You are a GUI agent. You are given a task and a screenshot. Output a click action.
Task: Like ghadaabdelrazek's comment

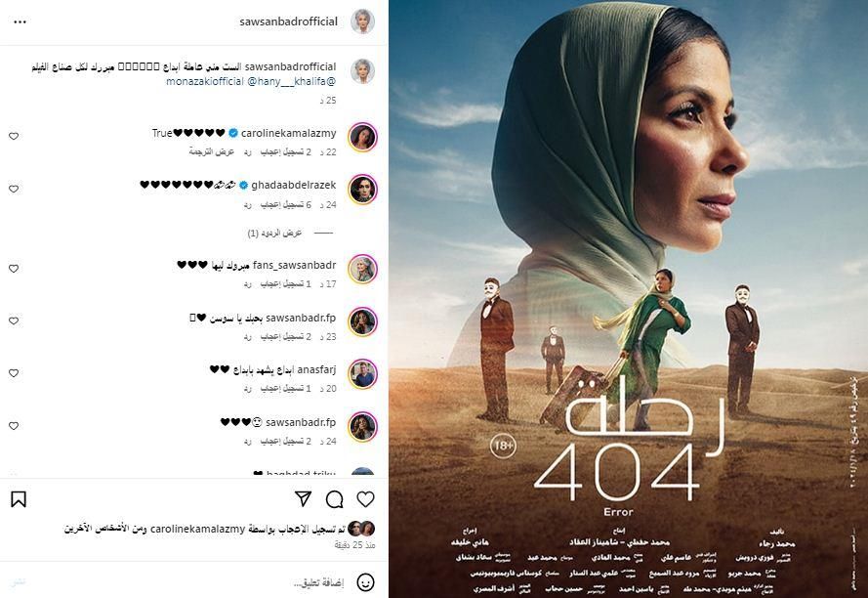14,189
